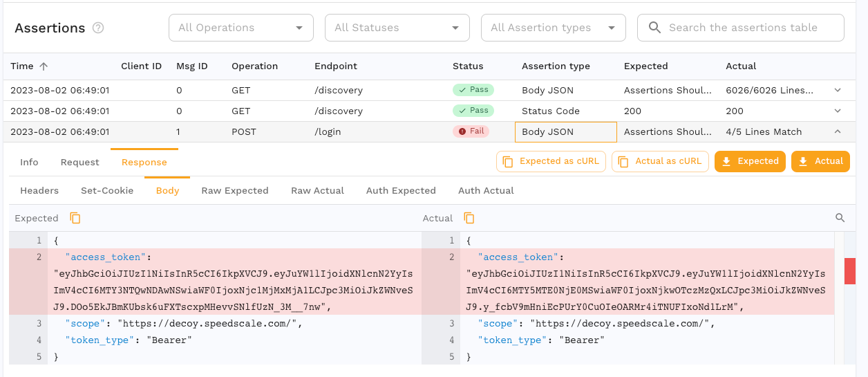Viewport: 868px width, 377px height.
Task: Select the Body sub-tab
Action: point(167,190)
